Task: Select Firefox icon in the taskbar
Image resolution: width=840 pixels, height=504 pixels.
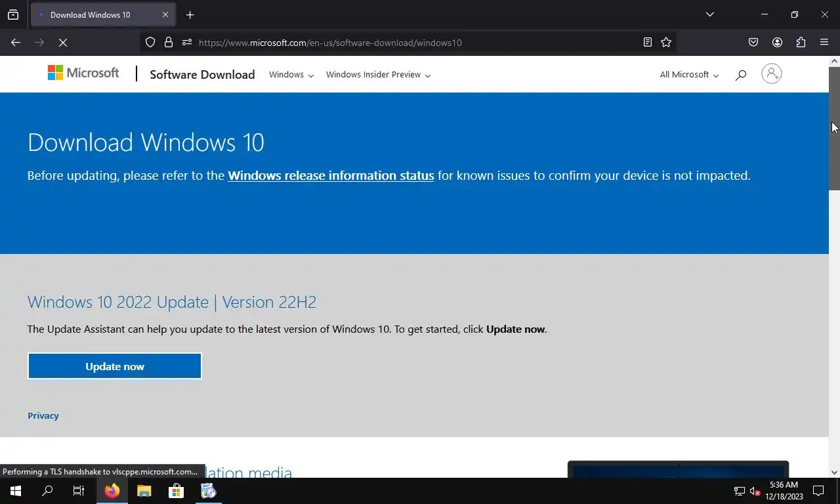Action: coord(112,491)
